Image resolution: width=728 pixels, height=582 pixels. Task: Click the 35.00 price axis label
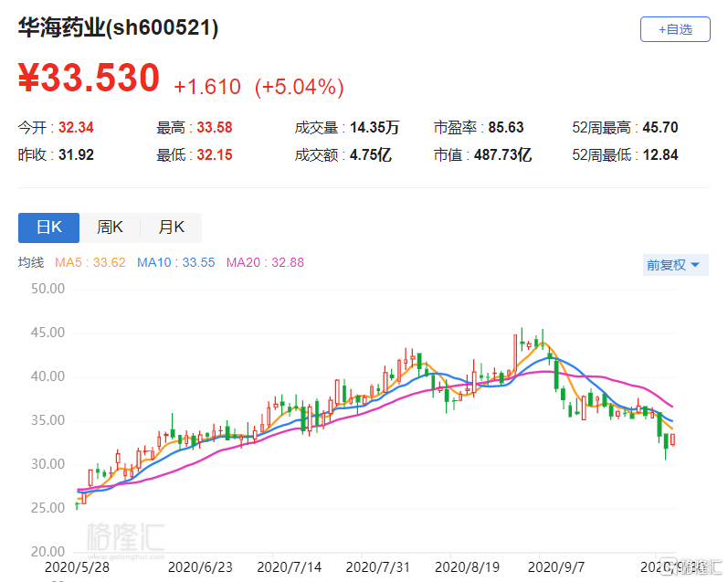(47, 420)
